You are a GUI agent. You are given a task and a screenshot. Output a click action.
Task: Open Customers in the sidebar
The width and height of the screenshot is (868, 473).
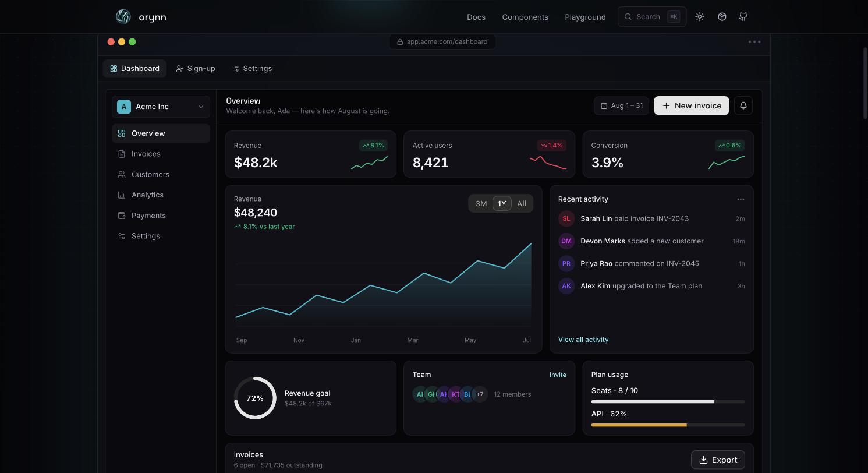pos(161,174)
